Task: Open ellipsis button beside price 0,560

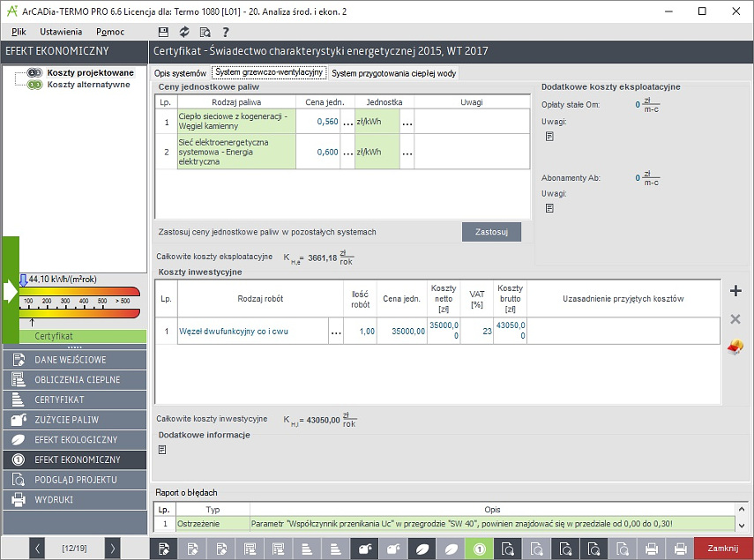Action: [x=347, y=122]
